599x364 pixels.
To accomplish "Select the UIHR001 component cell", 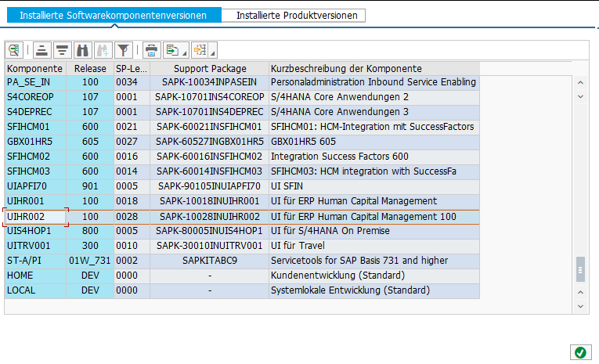I will click(35, 201).
